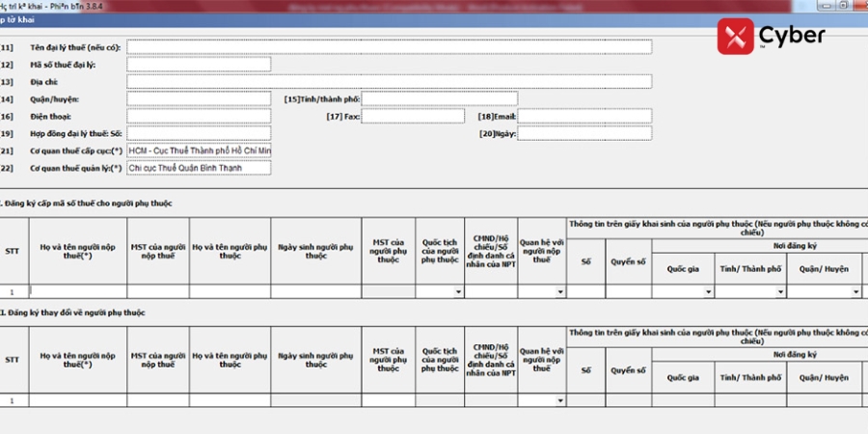Expand Quận/Huyện dropdown in first table row
This screenshot has width=868, height=434.
854,291
